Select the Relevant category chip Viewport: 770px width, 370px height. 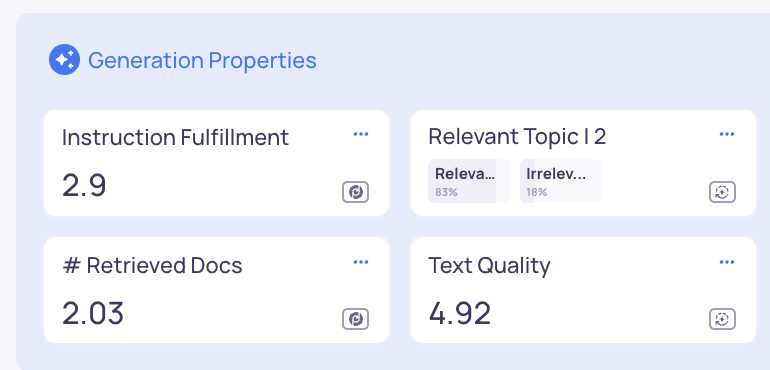469,181
